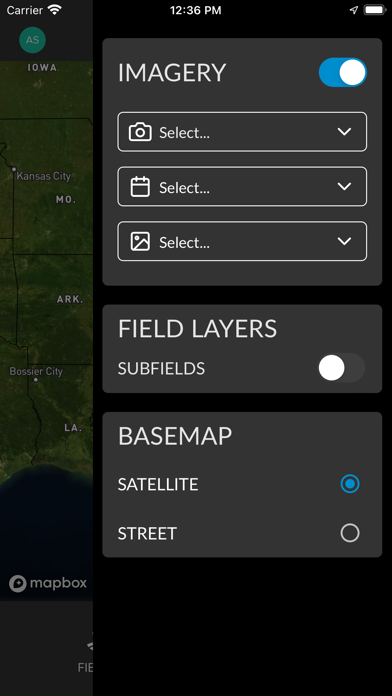Tap the battery icon in status bar
This screenshot has height=696, width=392.
click(375, 10)
